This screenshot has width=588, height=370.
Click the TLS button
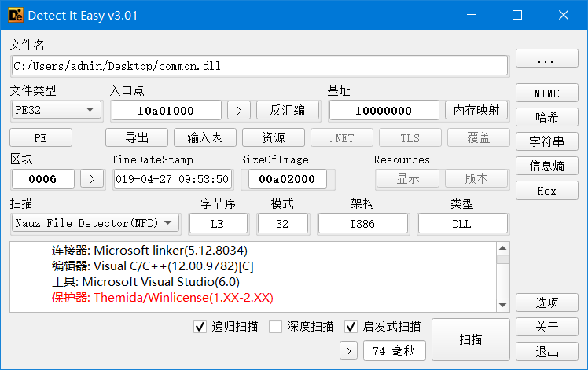[410, 137]
